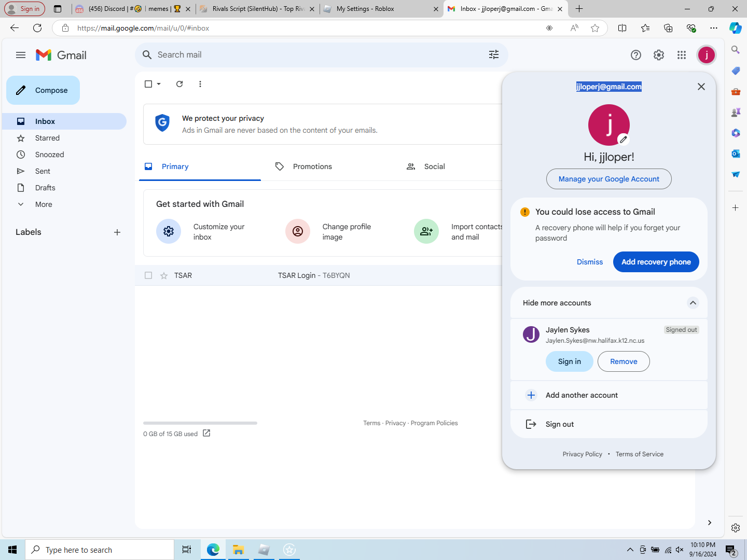Tick the select all messages checkbox
This screenshot has width=747, height=560.
point(148,84)
